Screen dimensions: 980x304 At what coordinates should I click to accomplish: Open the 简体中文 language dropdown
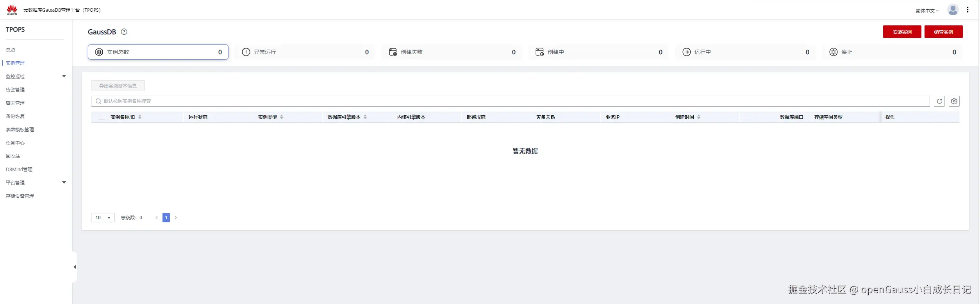(x=927, y=11)
